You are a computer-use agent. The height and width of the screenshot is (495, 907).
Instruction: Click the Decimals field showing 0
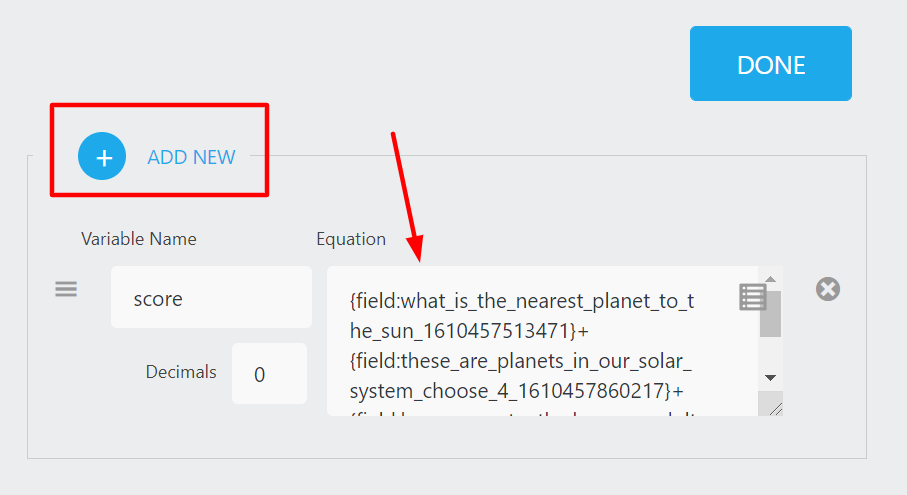269,374
